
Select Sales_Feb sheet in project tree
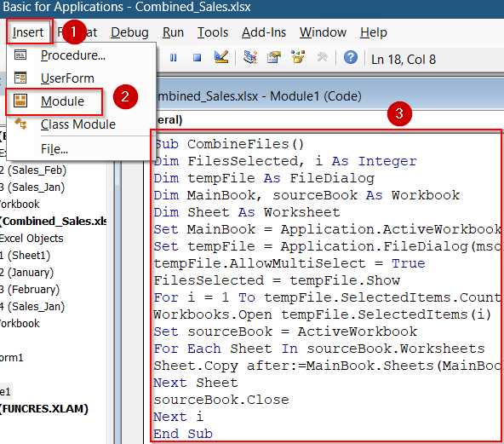pos(33,170)
